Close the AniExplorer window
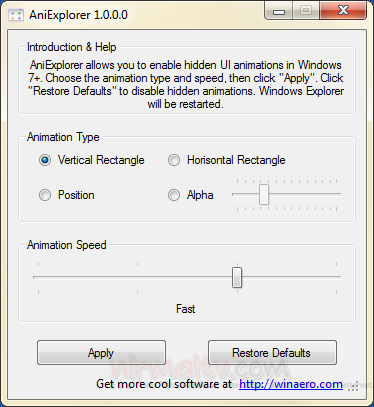The width and height of the screenshot is (374, 407). pos(343,11)
